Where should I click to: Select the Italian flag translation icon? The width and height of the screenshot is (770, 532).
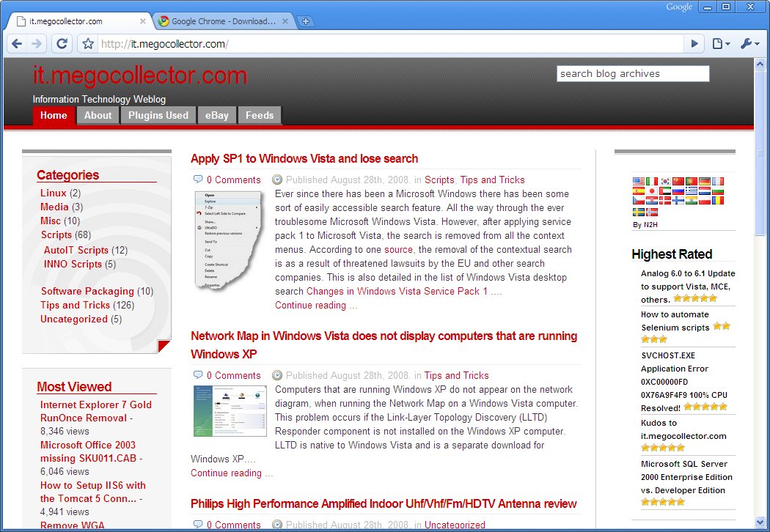[x=652, y=181]
